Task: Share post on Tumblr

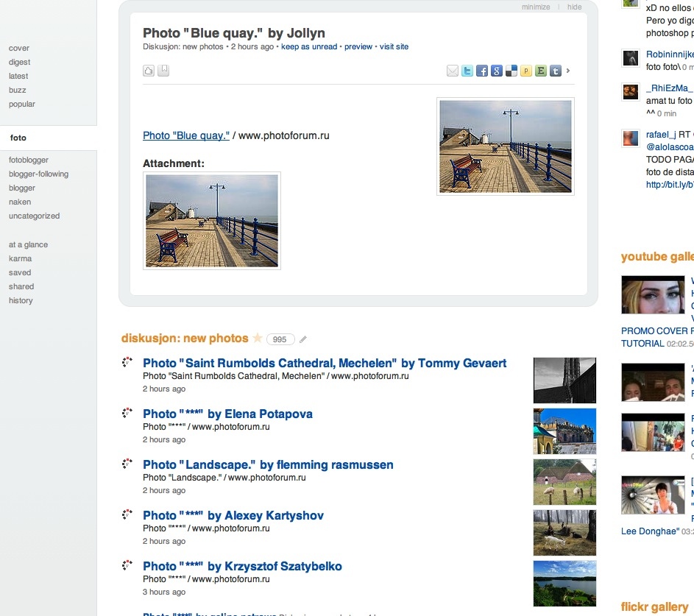Action: point(556,71)
